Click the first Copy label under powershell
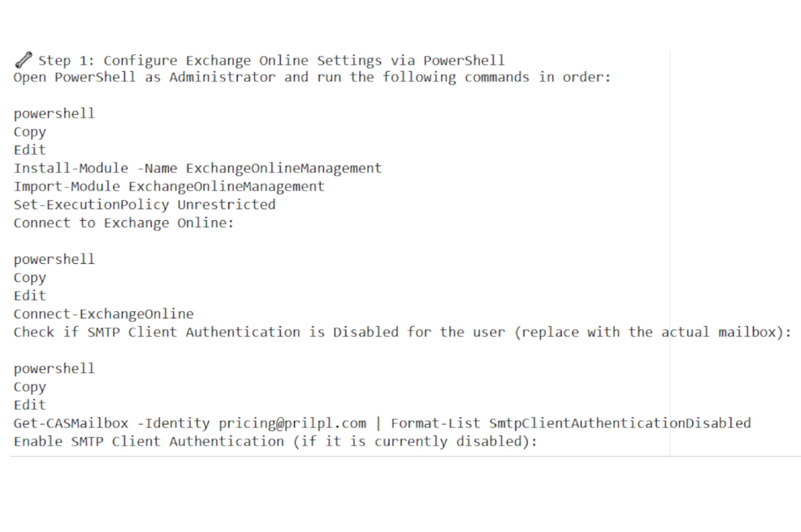 pos(30,132)
